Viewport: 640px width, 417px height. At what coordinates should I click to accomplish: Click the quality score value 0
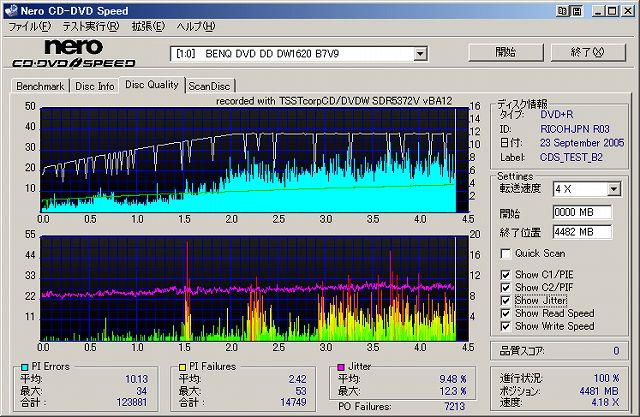(616, 351)
